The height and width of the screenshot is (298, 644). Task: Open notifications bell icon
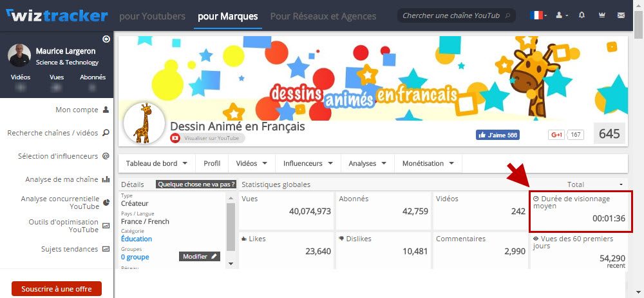(582, 15)
